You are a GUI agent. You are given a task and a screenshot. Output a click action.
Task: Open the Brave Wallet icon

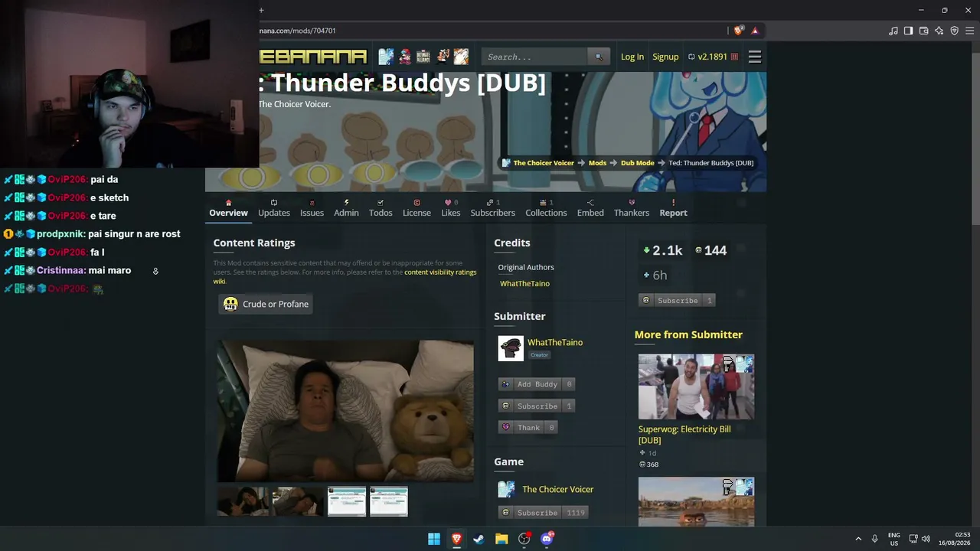coord(923,31)
